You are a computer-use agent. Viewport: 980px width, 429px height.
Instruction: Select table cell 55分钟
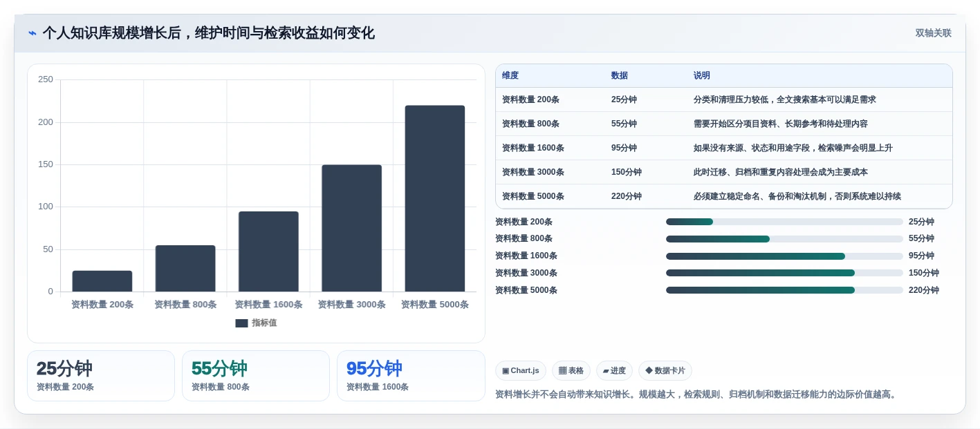tap(624, 124)
